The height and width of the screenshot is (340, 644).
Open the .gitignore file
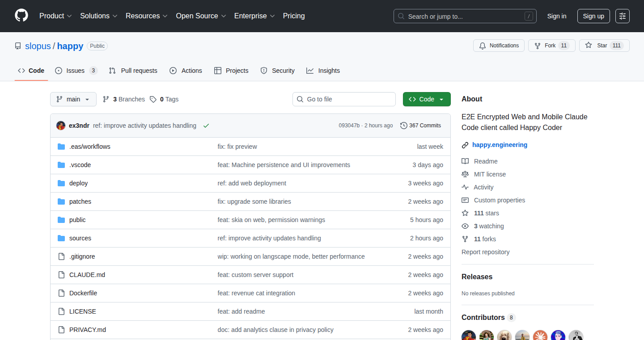[82, 256]
